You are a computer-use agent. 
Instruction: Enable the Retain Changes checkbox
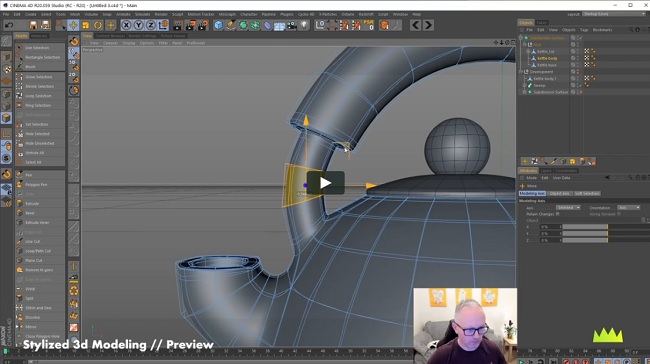[558, 214]
